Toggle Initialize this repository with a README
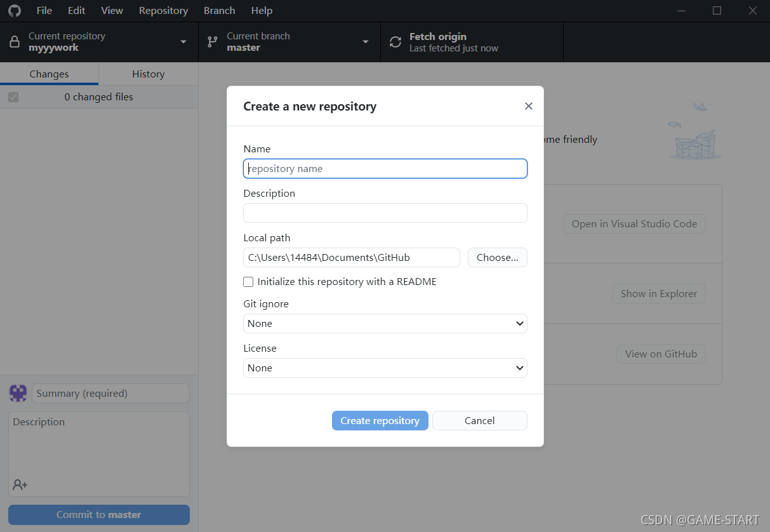The image size is (770, 532). (248, 281)
